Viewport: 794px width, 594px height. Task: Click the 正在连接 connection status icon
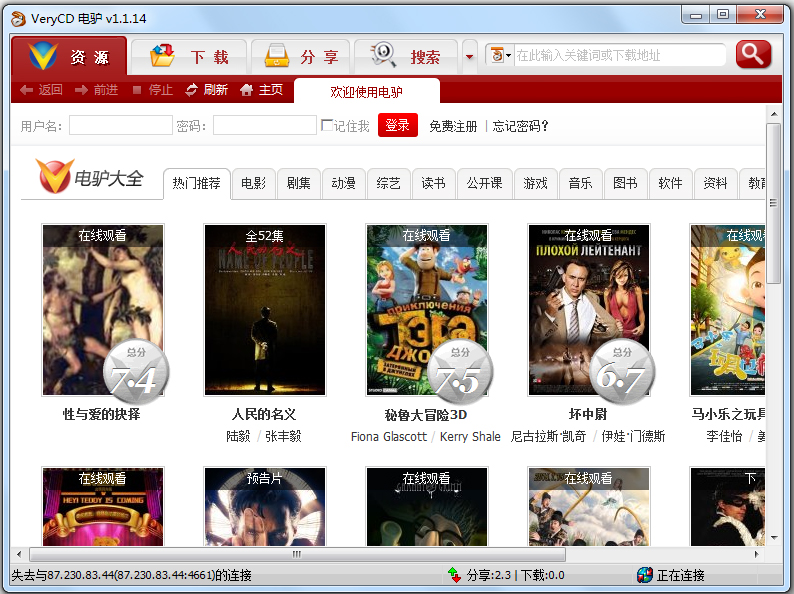(x=645, y=575)
